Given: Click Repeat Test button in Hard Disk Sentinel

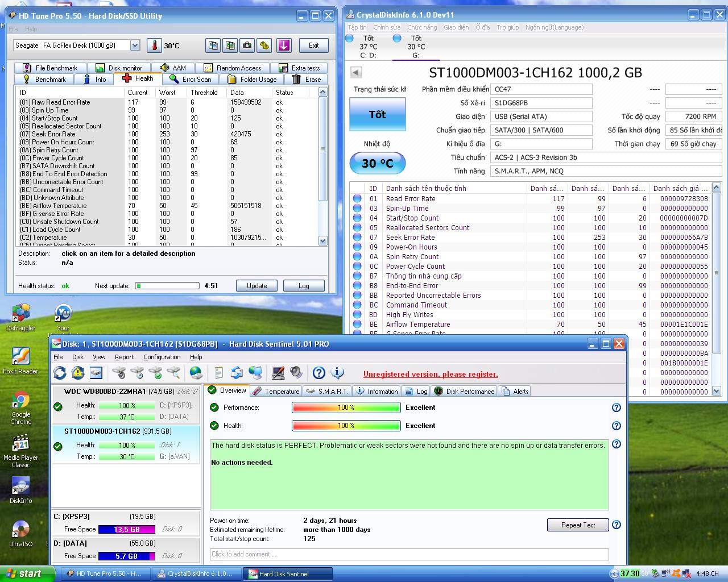Looking at the screenshot, I should (x=578, y=525).
